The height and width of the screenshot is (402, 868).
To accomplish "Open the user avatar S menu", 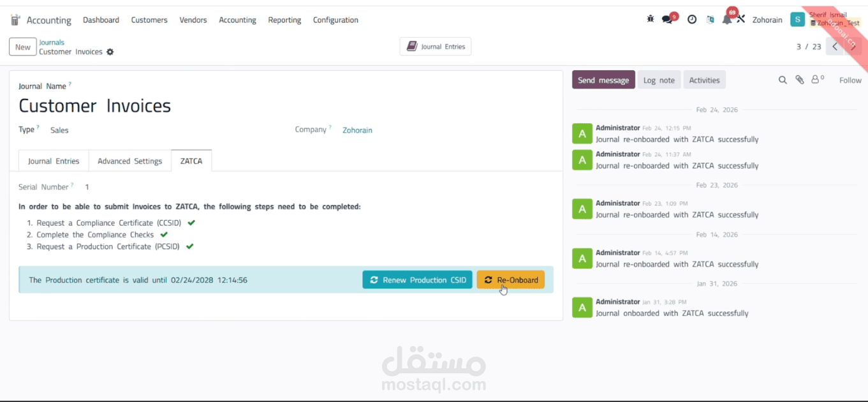I will click(x=797, y=20).
